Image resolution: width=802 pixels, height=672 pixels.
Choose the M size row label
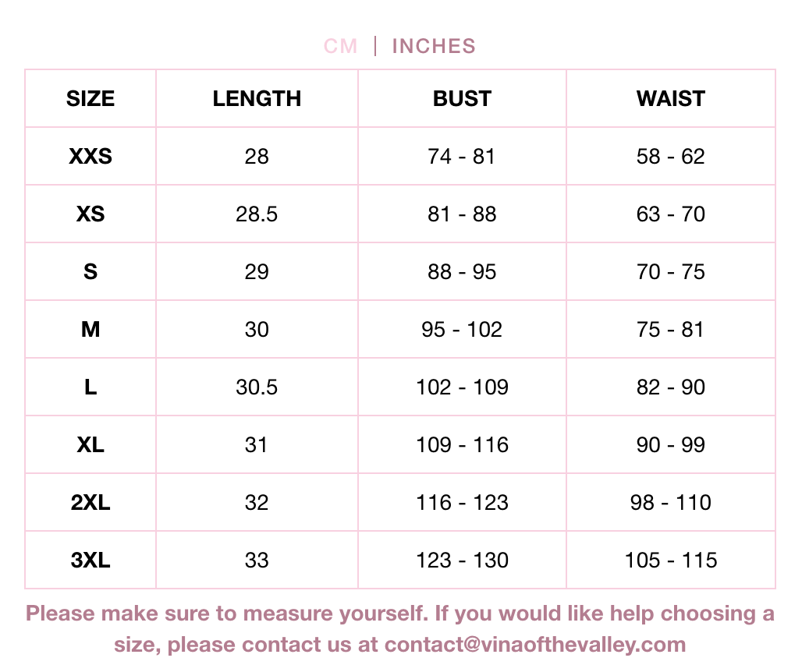coord(90,330)
